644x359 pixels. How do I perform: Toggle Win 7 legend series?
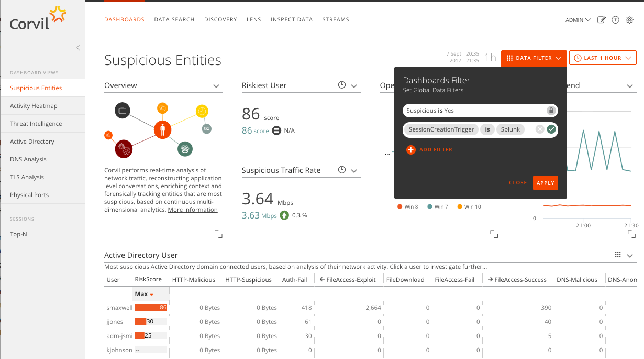pyautogui.click(x=438, y=206)
